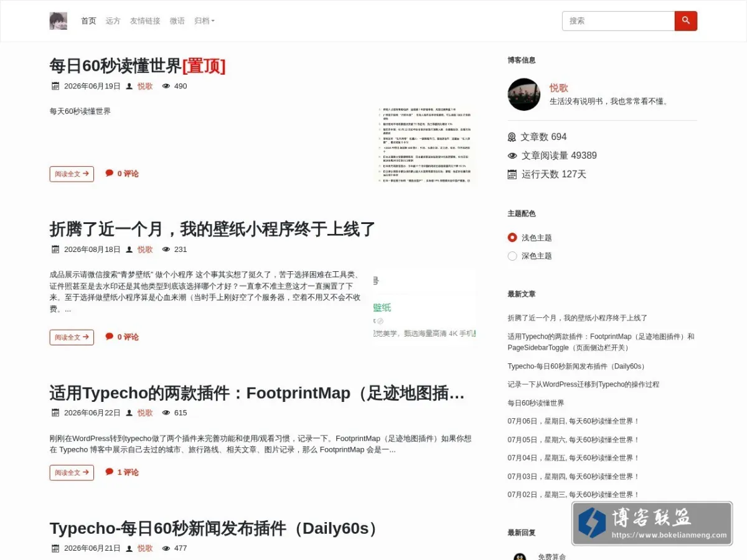
Task: Click the eye icon beside 477 views
Action: pyautogui.click(x=166, y=548)
